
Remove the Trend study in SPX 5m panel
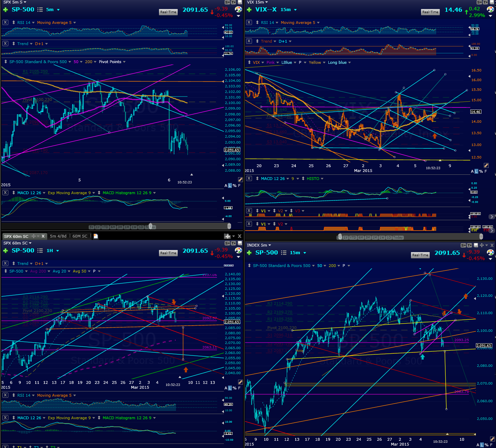click(5, 43)
